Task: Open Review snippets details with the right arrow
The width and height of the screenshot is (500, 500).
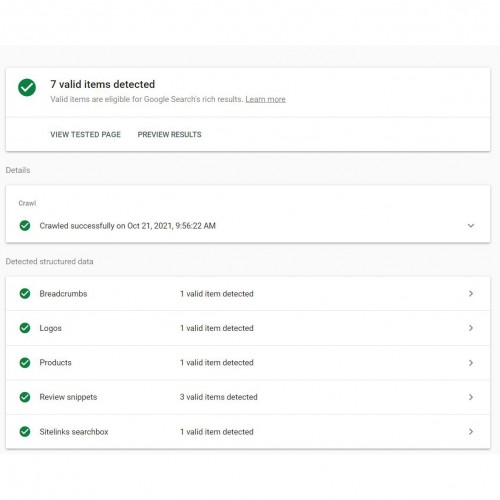Action: 471,397
